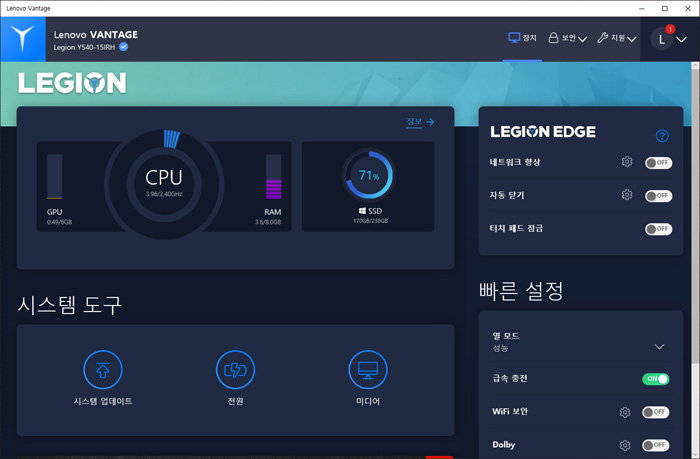
Task: Click the RAM usage bar
Action: pyautogui.click(x=274, y=177)
